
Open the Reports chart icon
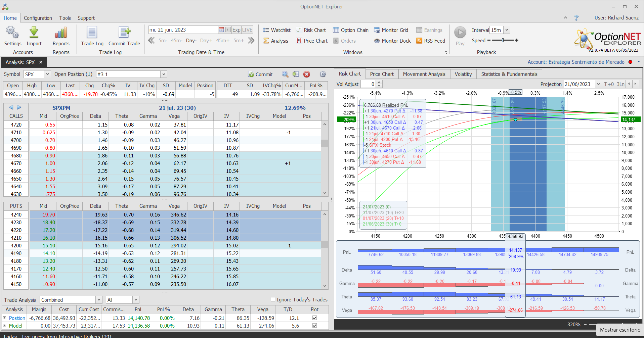pos(61,33)
